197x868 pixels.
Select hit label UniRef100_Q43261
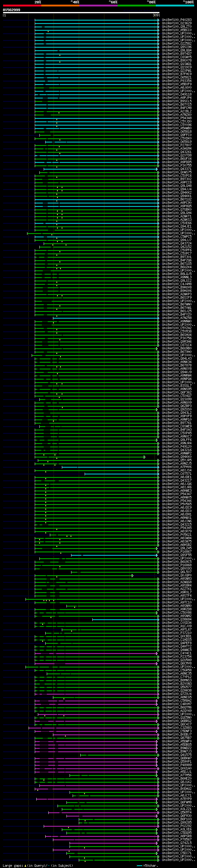(x=177, y=152)
